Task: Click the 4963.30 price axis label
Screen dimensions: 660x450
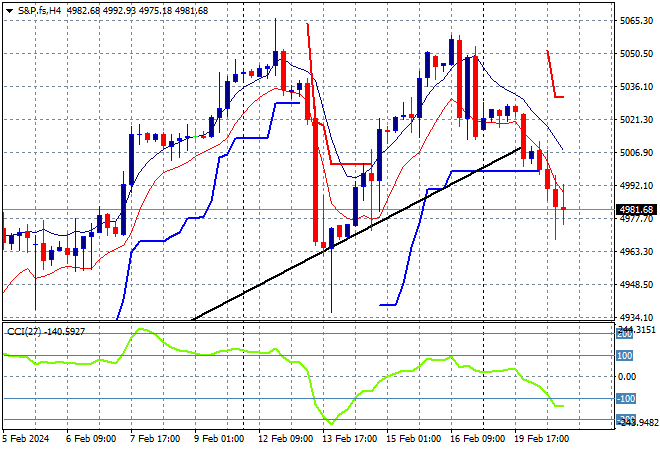Action: (x=636, y=252)
